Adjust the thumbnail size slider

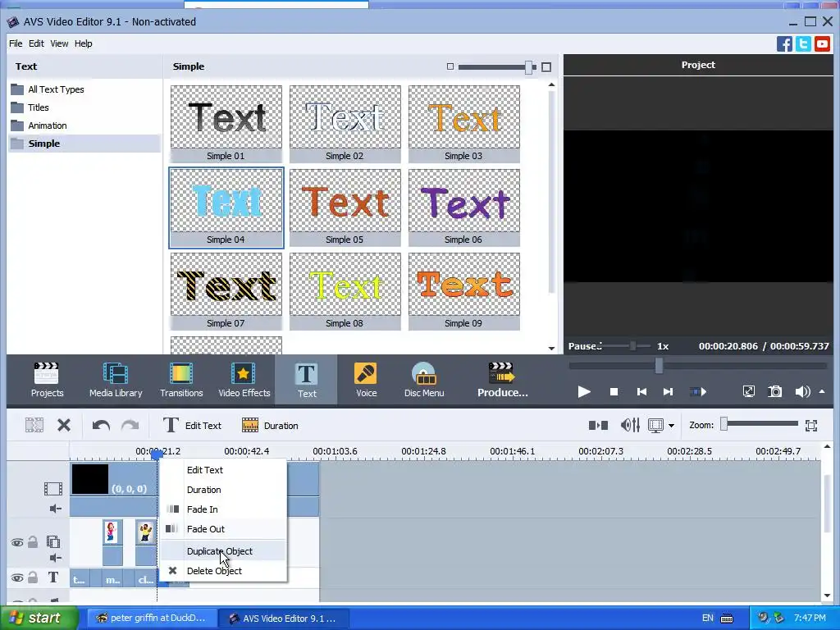click(x=529, y=67)
